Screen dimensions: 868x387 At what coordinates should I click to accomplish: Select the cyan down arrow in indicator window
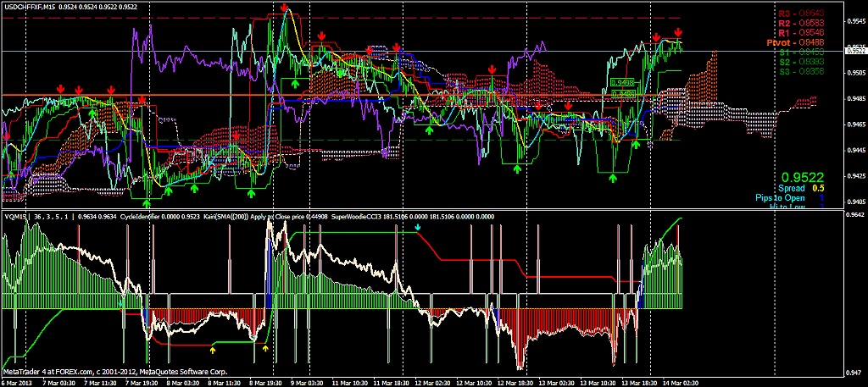[x=417, y=229]
